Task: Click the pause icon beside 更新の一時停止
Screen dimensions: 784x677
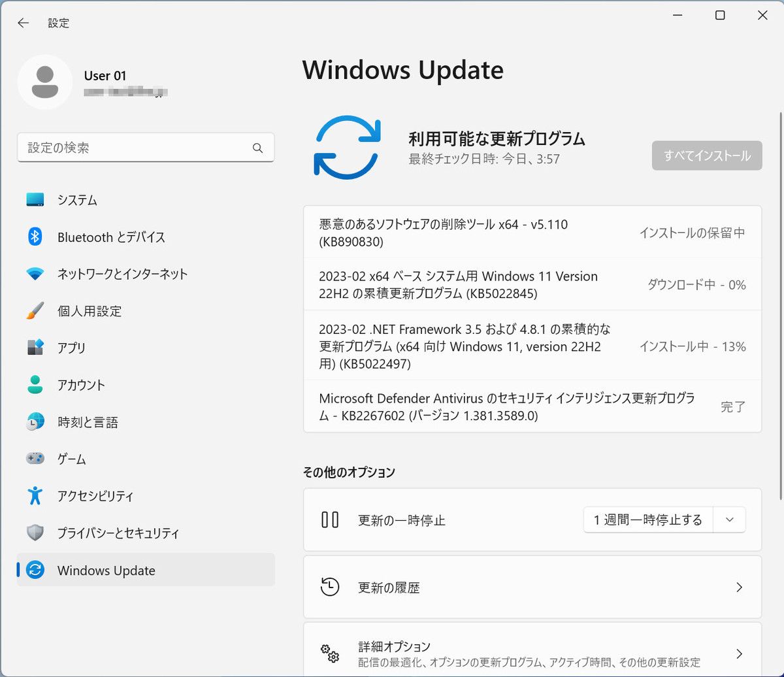Action: (x=329, y=520)
